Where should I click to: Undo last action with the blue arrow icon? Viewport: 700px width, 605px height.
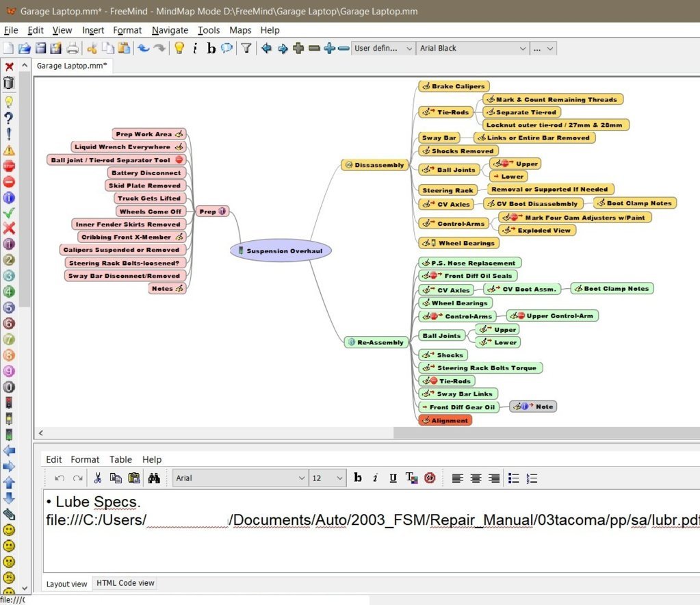coord(143,48)
